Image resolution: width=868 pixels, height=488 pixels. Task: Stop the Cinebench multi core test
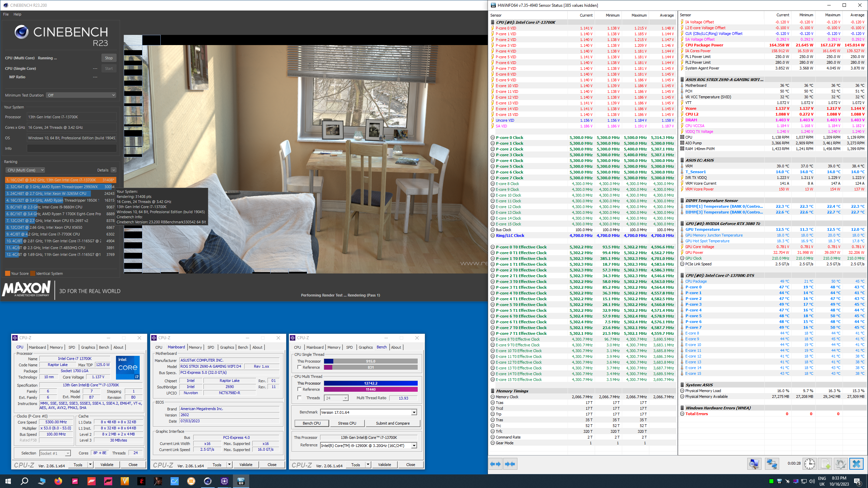coord(109,58)
